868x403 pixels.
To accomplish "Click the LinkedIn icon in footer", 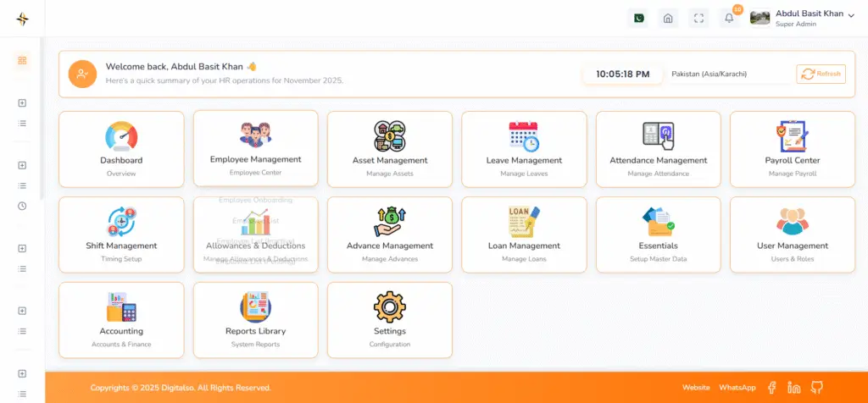I will pyautogui.click(x=794, y=388).
